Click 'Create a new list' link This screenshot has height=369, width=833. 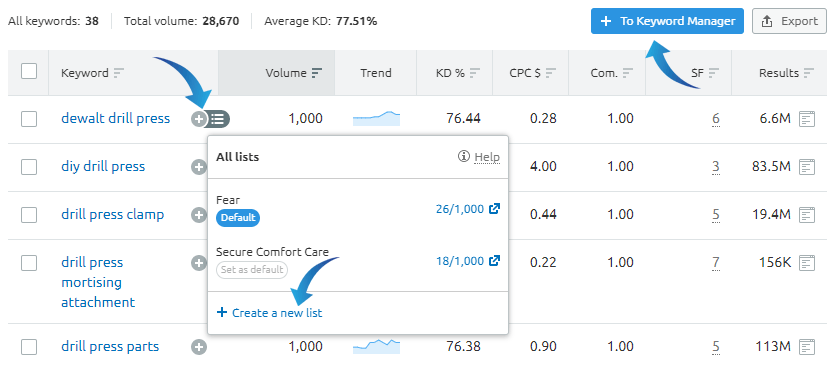(269, 313)
